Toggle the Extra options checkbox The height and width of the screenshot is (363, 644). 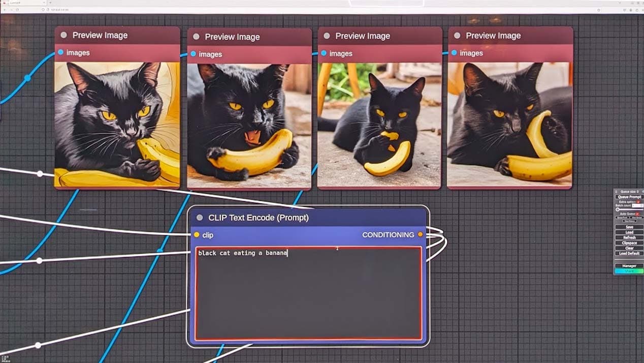638,202
